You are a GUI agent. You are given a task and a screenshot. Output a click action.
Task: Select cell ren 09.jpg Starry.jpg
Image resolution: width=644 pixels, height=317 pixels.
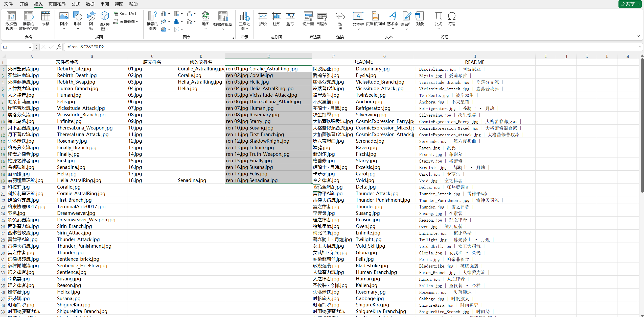268,121
